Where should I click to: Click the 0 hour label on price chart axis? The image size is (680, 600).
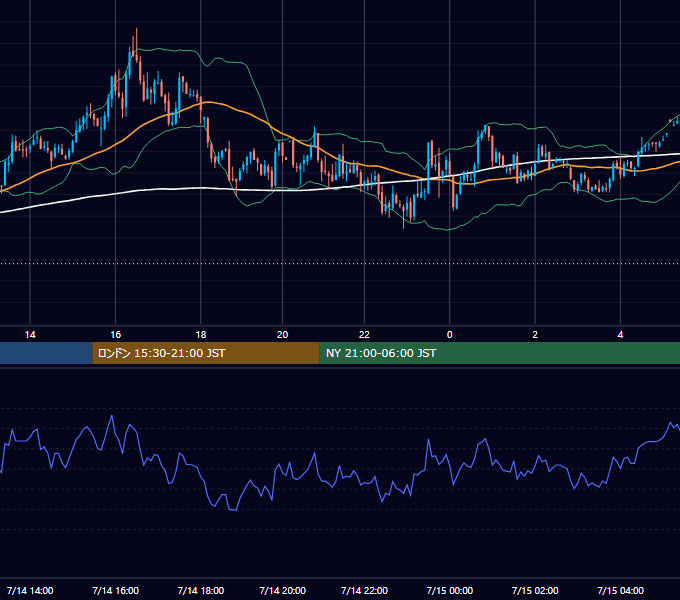pyautogui.click(x=450, y=335)
